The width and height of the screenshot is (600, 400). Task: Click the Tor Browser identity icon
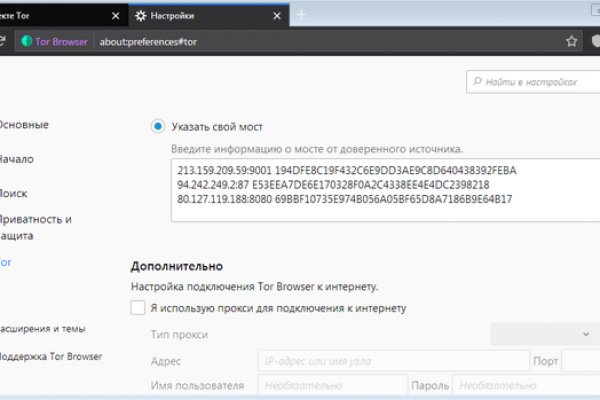[27, 42]
